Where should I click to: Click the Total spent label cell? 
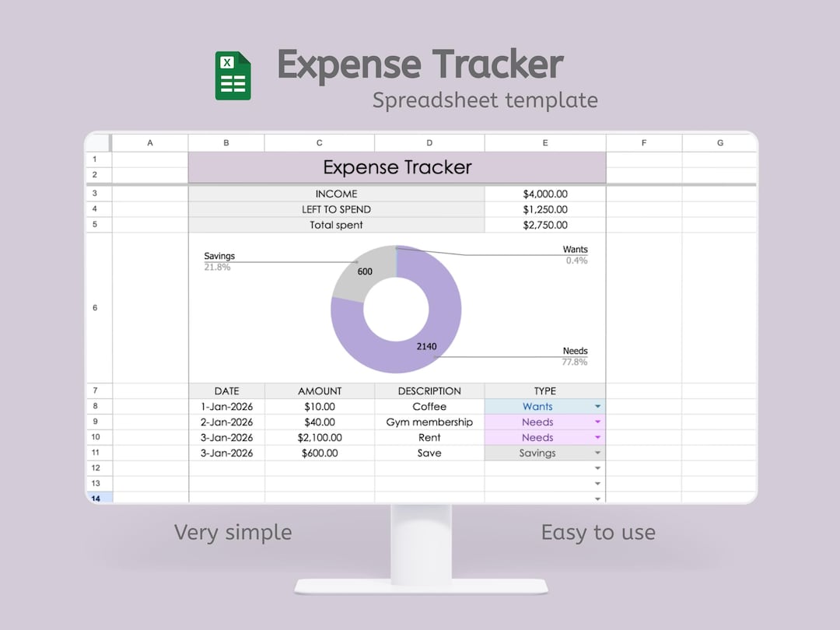[337, 225]
